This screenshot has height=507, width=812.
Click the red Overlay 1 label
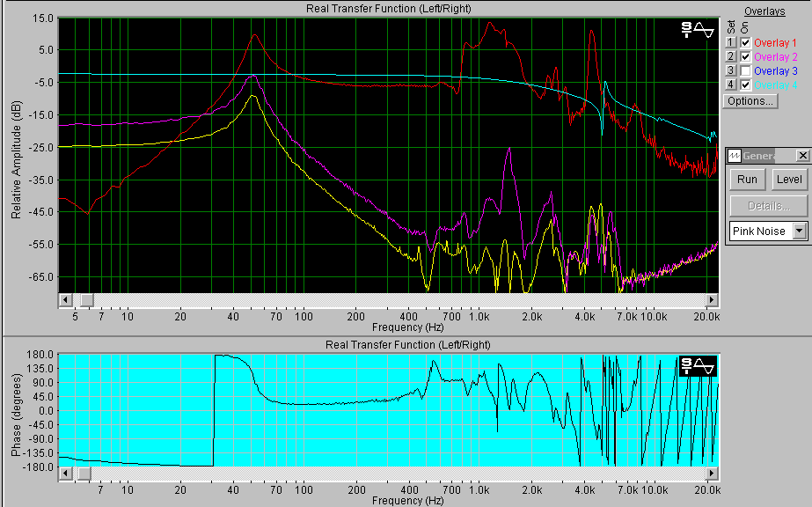pos(775,43)
